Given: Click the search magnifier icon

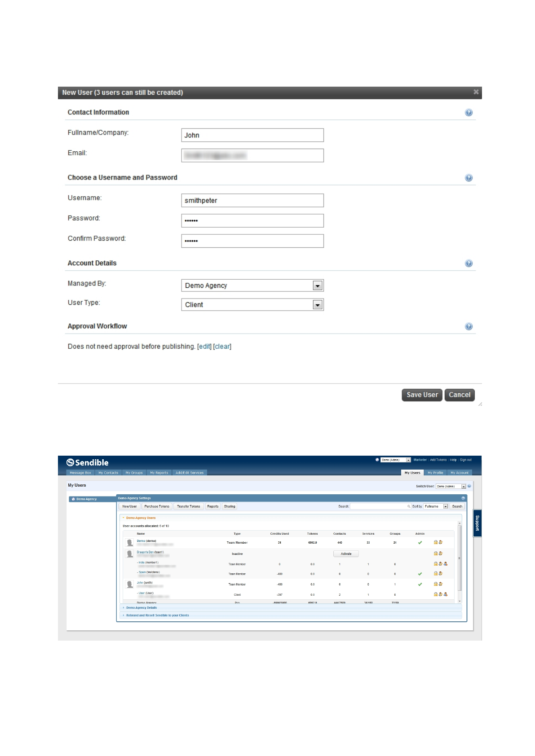Looking at the screenshot, I should [x=409, y=506].
